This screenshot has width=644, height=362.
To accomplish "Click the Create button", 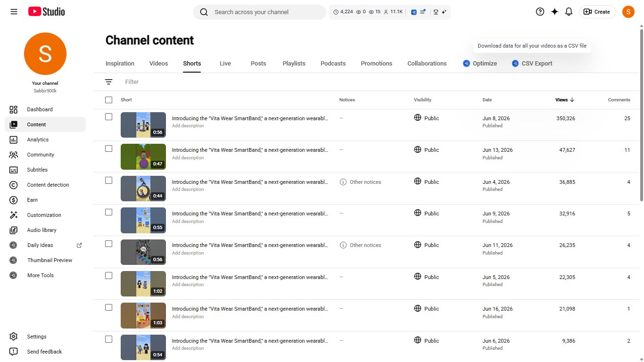I will 597,12.
